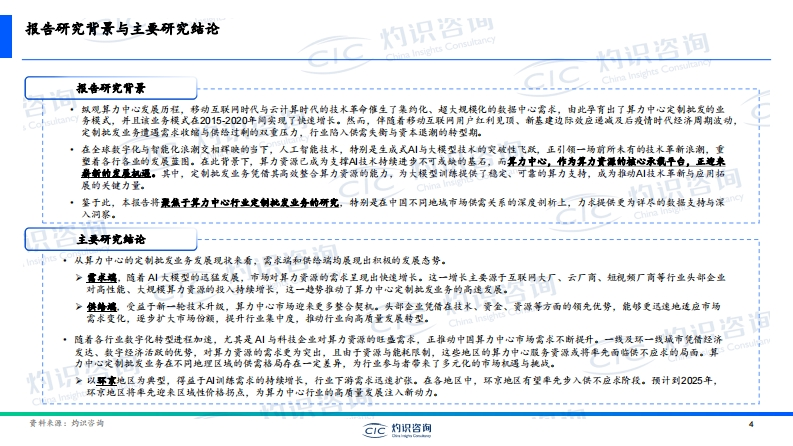Click the source note 资料来源：灼识咨询
The width and height of the screenshot is (793, 446).
[x=66, y=423]
